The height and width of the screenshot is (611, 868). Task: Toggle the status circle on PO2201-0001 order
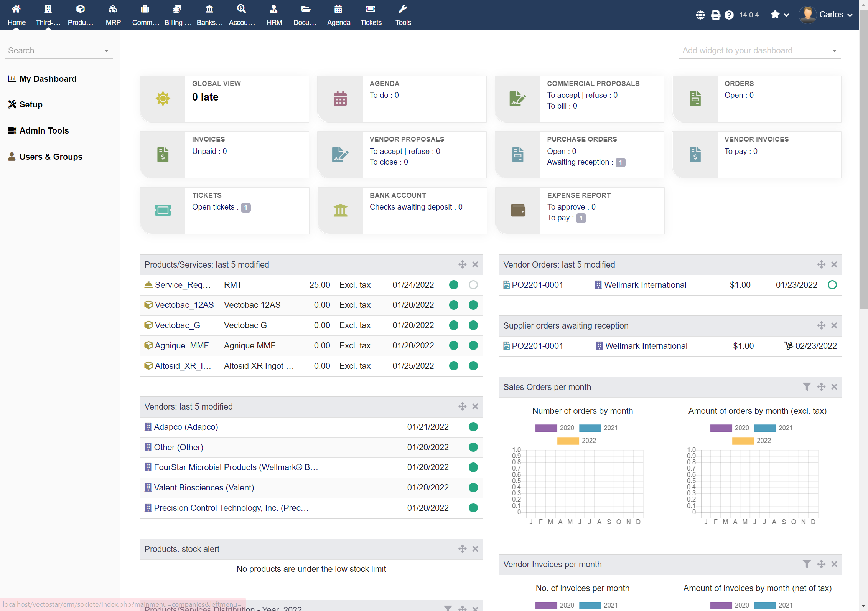coord(832,285)
